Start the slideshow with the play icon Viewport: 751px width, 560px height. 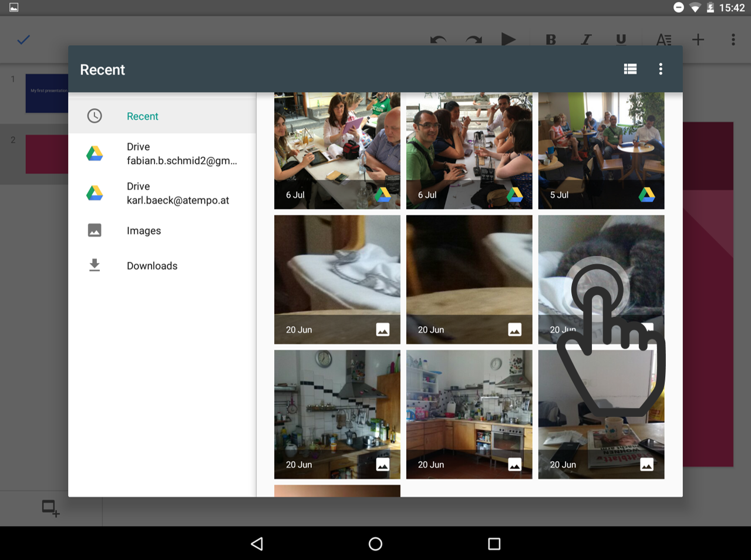point(508,39)
